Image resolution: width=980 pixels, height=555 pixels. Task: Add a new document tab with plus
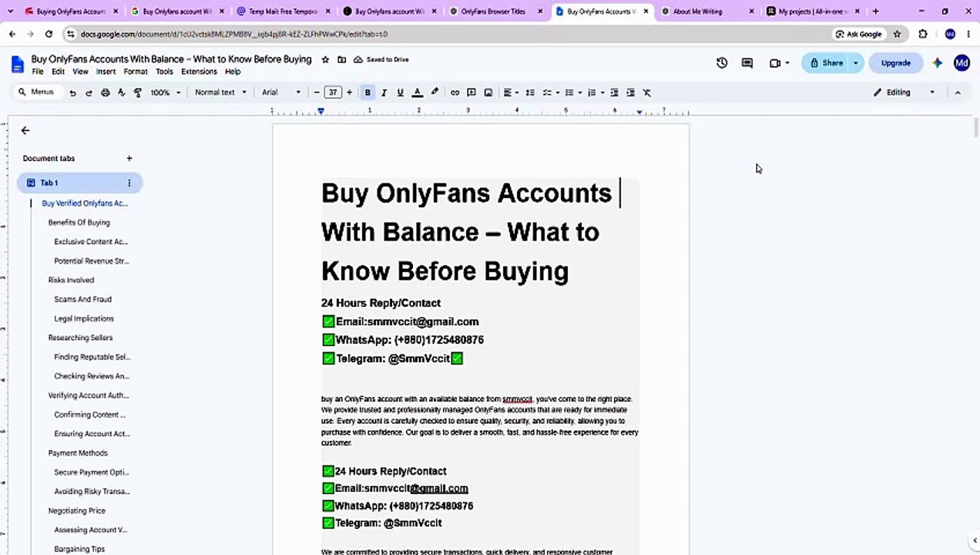[x=129, y=158]
